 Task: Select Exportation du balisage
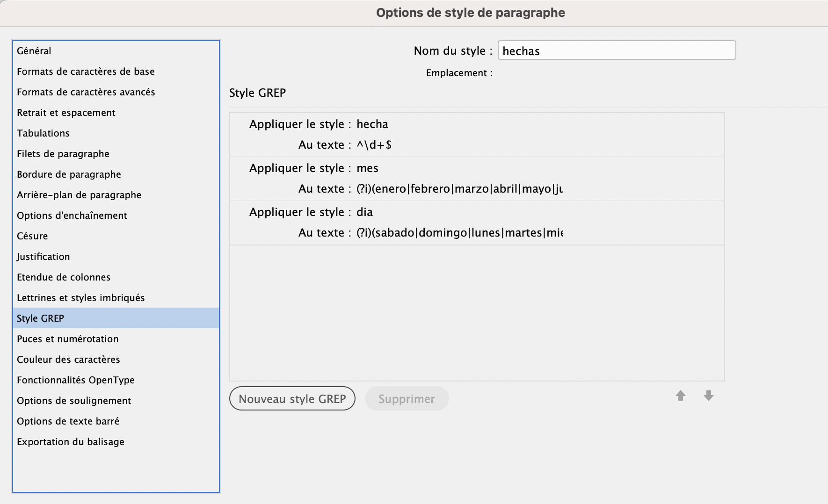70,441
